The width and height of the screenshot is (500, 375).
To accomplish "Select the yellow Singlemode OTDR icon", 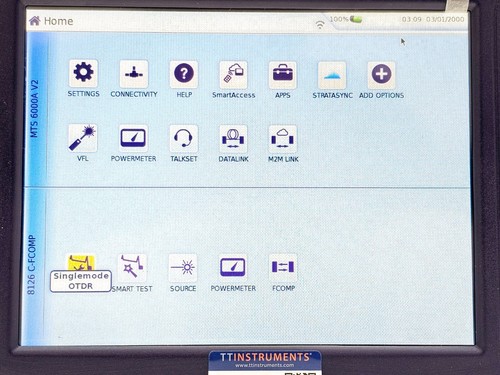I will tap(82, 262).
